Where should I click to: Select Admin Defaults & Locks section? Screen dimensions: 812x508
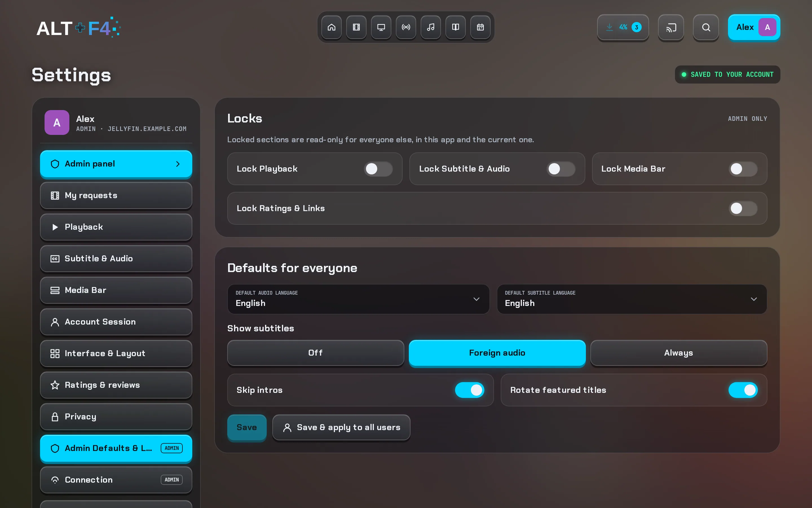coord(116,448)
